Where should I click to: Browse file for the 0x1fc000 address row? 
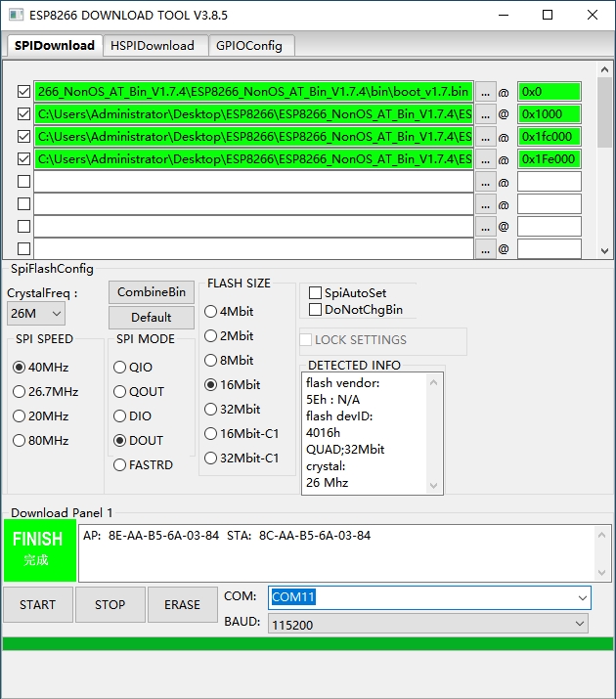click(485, 137)
